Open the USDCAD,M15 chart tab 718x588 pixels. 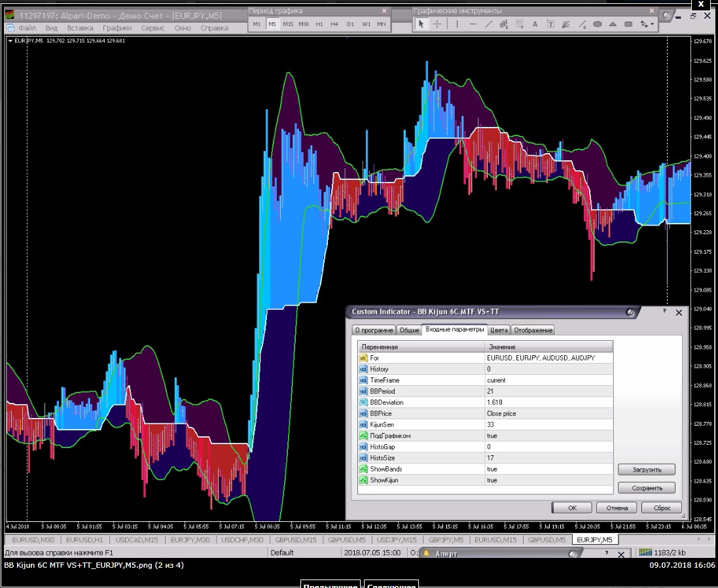pos(137,540)
